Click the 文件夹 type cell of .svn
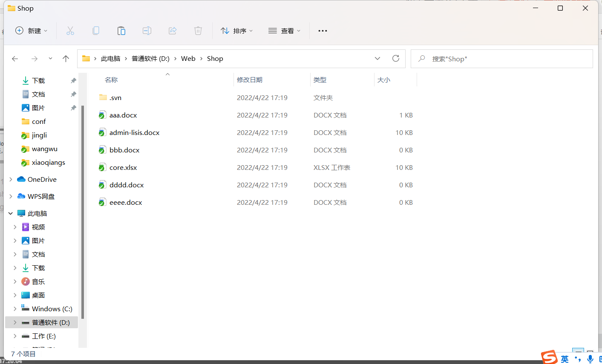The width and height of the screenshot is (602, 364). 323,97
